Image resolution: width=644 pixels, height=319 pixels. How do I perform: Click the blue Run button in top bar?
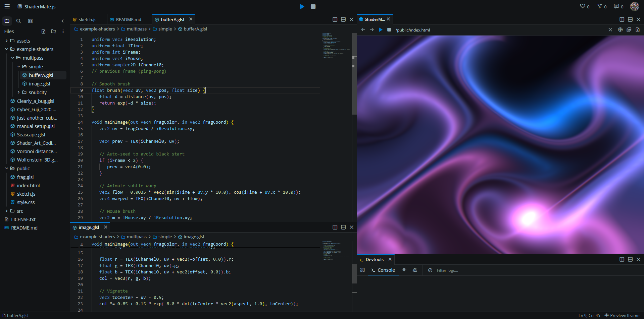tap(302, 6)
